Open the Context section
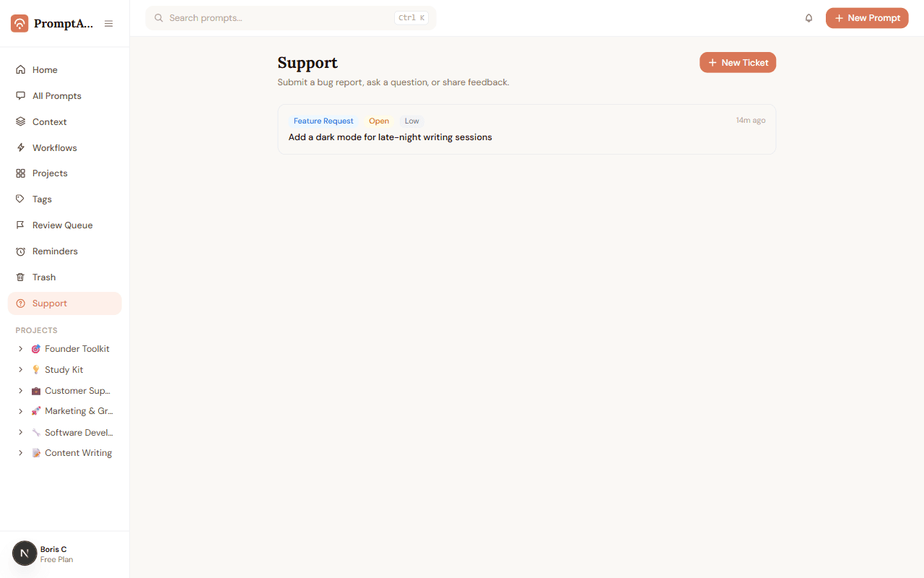Image resolution: width=924 pixels, height=578 pixels. tap(65, 122)
